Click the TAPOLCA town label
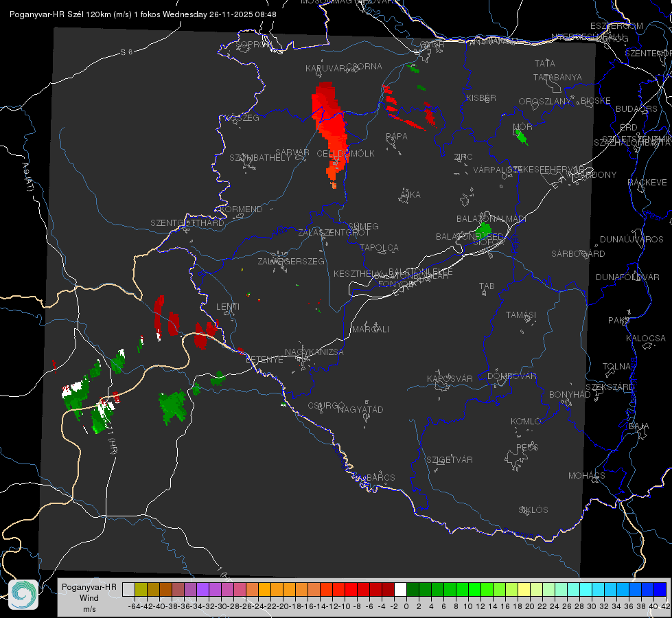 tap(379, 247)
